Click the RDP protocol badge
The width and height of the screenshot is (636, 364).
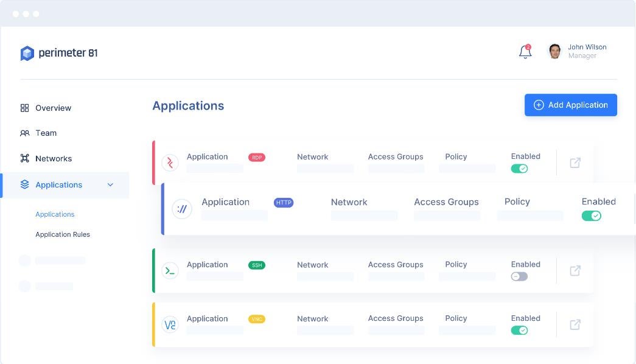pos(257,158)
